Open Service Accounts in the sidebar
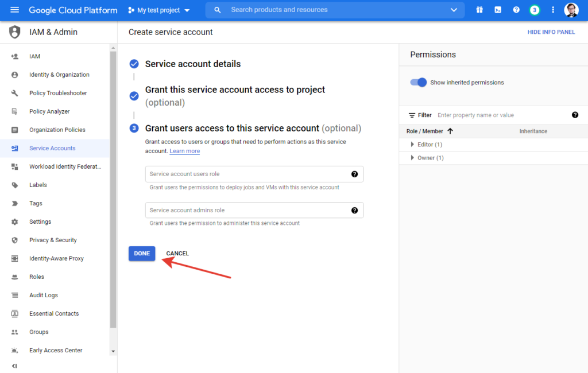This screenshot has height=373, width=588. 52,148
